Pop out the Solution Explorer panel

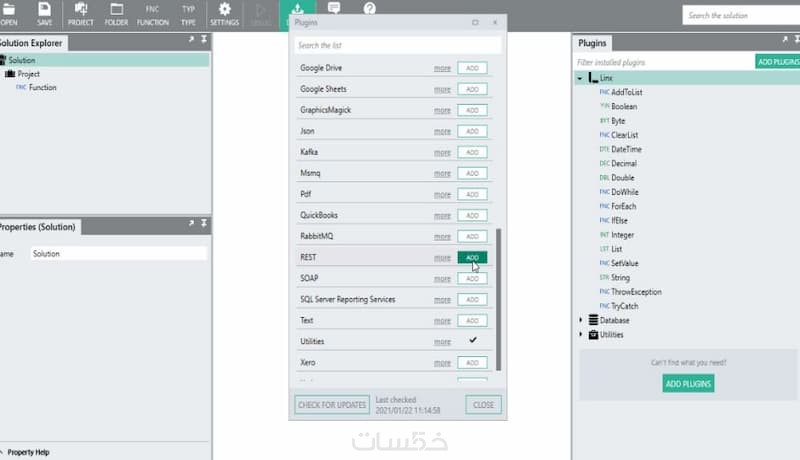(191, 39)
